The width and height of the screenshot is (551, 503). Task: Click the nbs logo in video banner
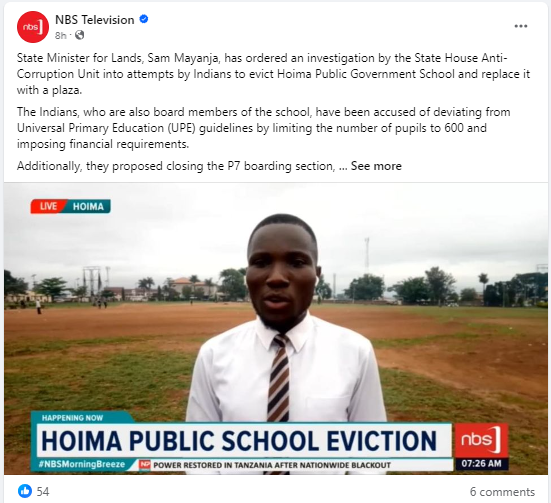(481, 440)
